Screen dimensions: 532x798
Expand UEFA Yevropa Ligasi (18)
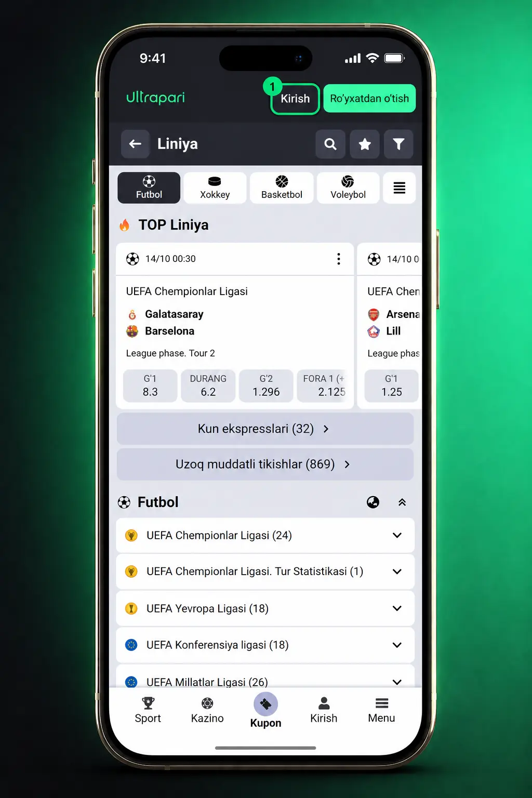click(x=397, y=608)
